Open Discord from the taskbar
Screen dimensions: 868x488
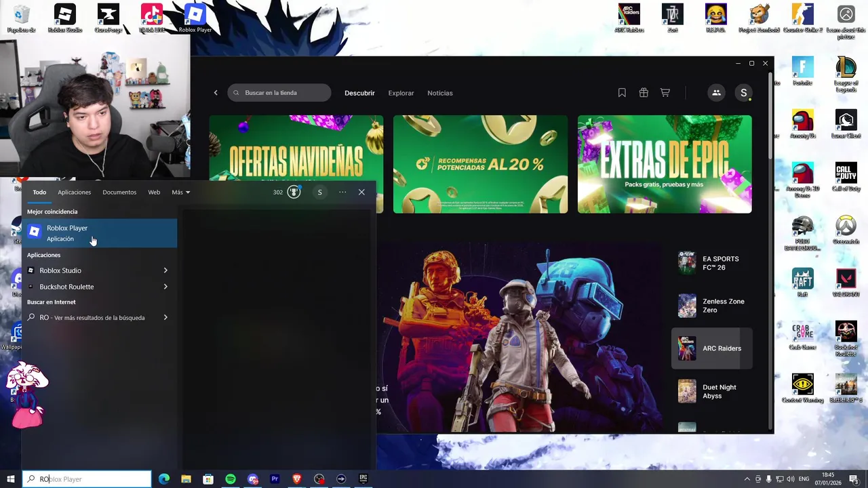tap(253, 479)
